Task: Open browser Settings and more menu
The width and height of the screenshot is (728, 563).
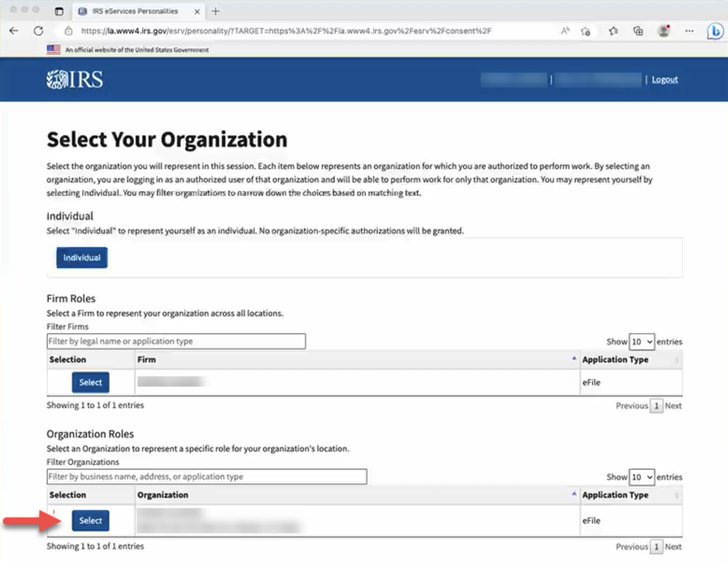Action: point(689,31)
